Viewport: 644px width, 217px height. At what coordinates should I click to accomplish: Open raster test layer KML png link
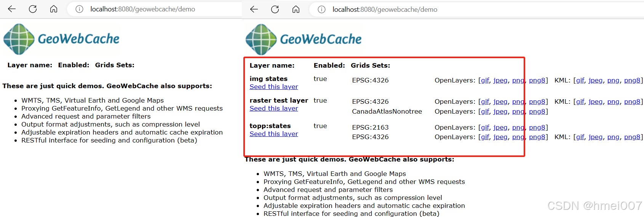pyautogui.click(x=613, y=101)
